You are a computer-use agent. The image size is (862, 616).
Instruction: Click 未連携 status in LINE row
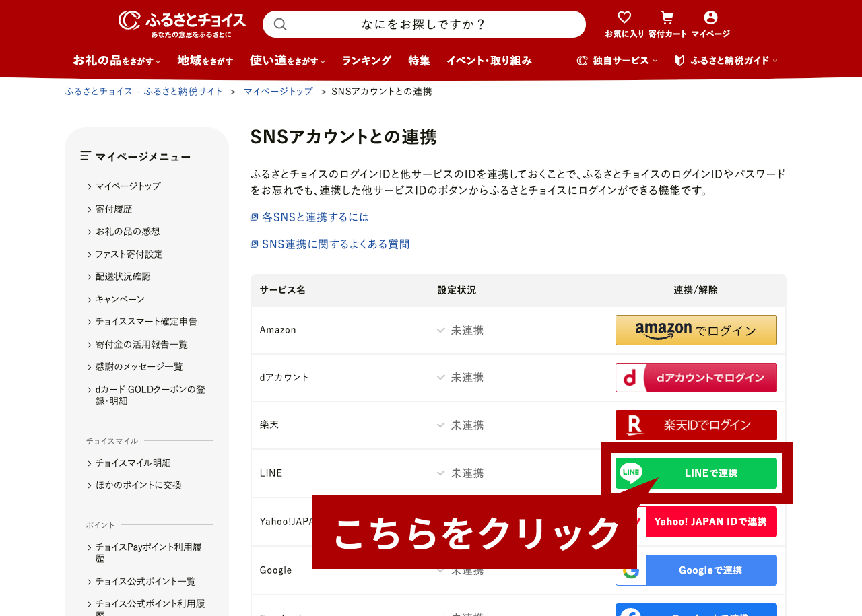click(x=461, y=473)
